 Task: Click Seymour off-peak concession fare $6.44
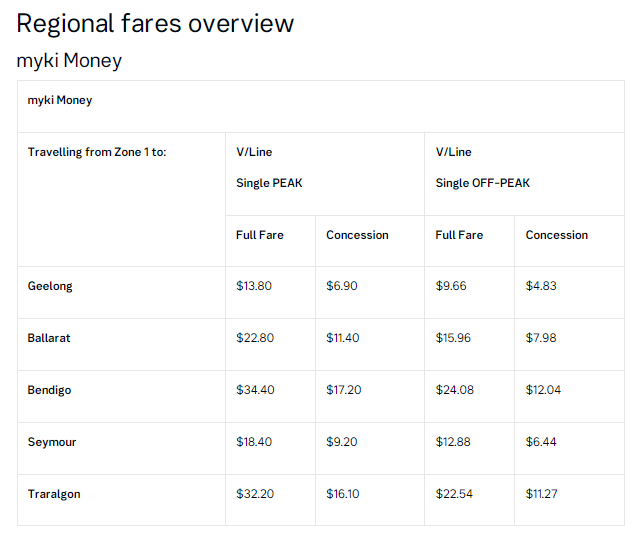[x=541, y=442]
